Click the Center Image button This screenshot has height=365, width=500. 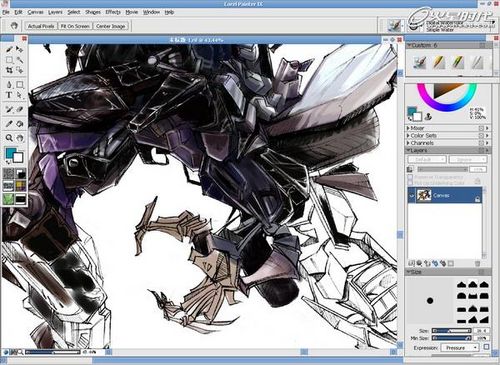tap(110, 26)
